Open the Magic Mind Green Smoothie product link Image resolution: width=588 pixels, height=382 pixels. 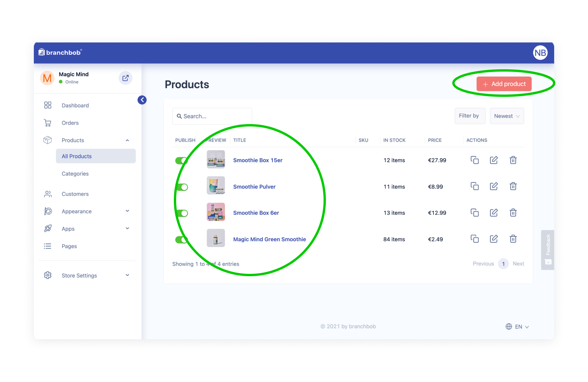tap(269, 239)
